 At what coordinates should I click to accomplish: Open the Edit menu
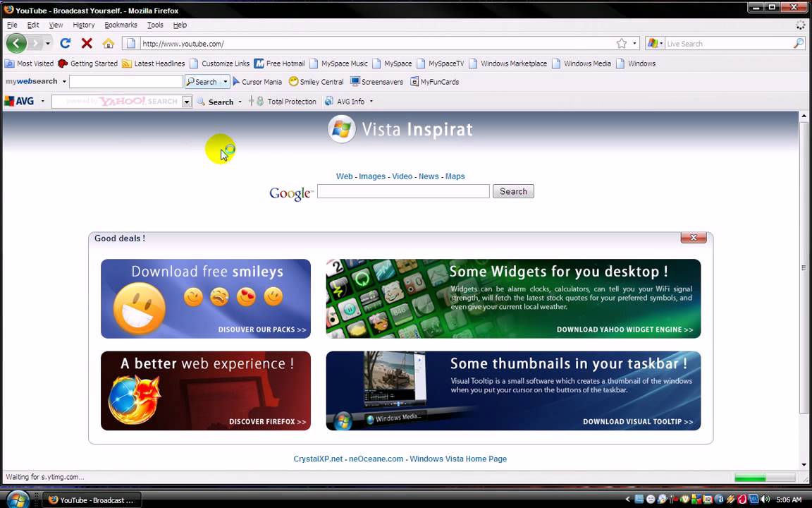33,25
